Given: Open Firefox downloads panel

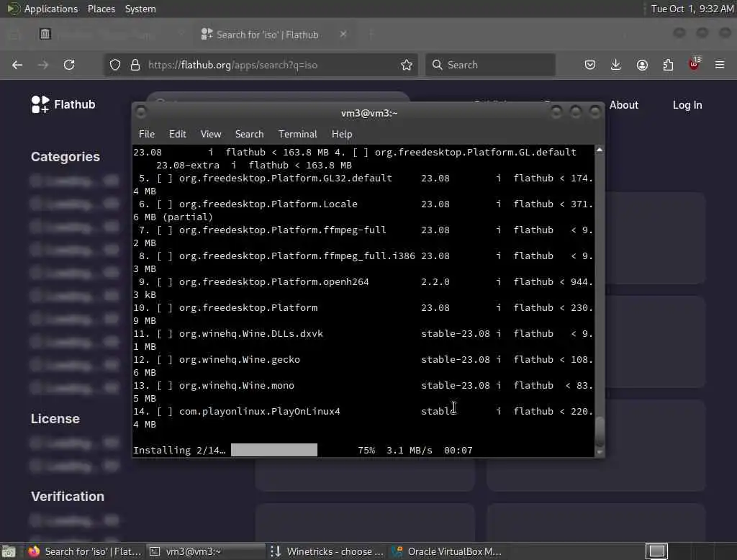Looking at the screenshot, I should click(616, 65).
